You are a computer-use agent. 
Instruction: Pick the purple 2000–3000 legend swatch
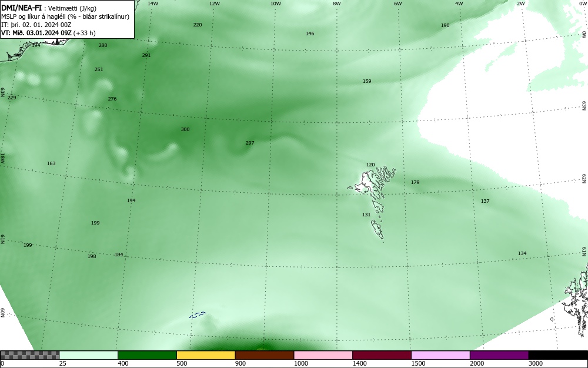click(499, 355)
